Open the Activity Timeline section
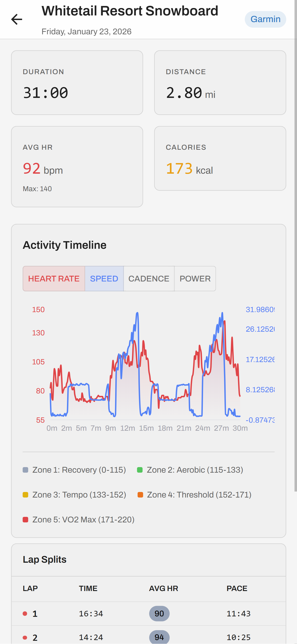Image resolution: width=297 pixels, height=644 pixels. [64, 245]
